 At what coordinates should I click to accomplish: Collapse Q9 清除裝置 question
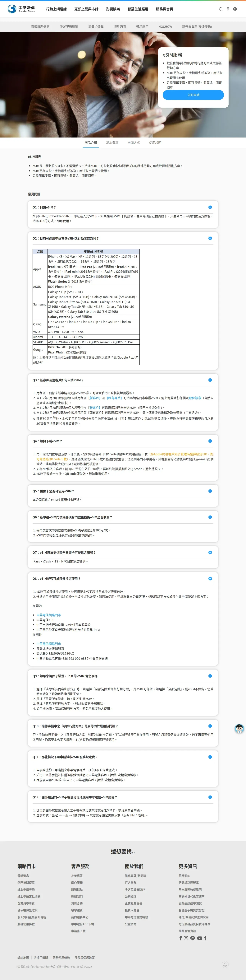click(x=210, y=676)
